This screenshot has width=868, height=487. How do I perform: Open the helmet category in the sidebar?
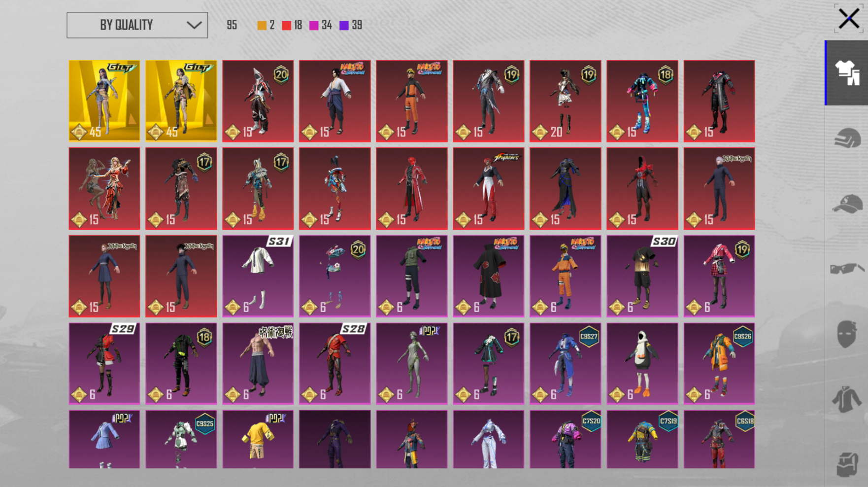pyautogui.click(x=847, y=138)
